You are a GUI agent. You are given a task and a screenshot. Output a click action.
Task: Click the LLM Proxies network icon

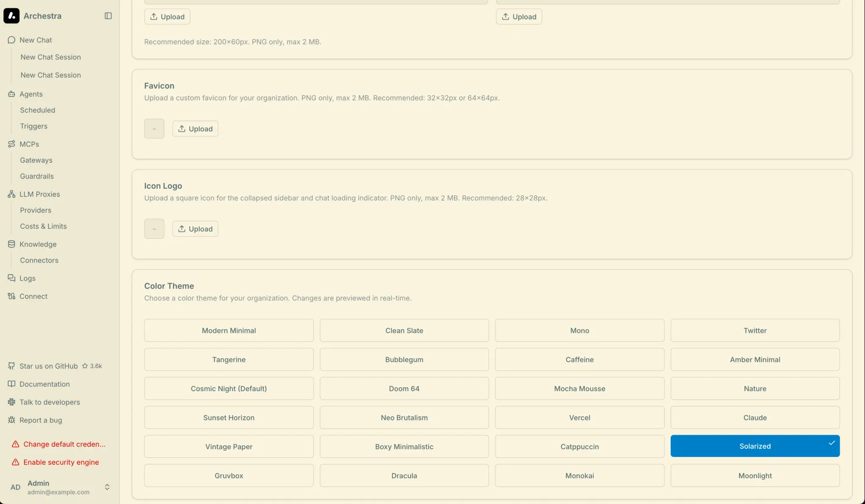pos(11,194)
